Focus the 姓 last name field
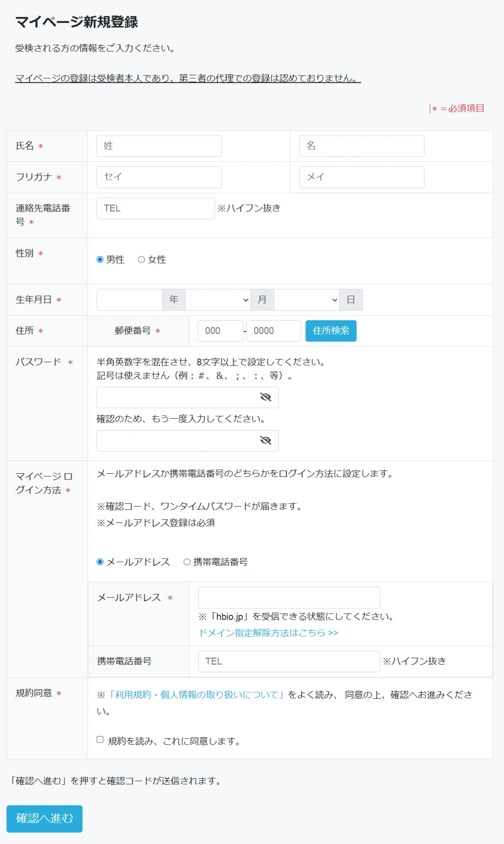The width and height of the screenshot is (504, 844). [x=159, y=146]
